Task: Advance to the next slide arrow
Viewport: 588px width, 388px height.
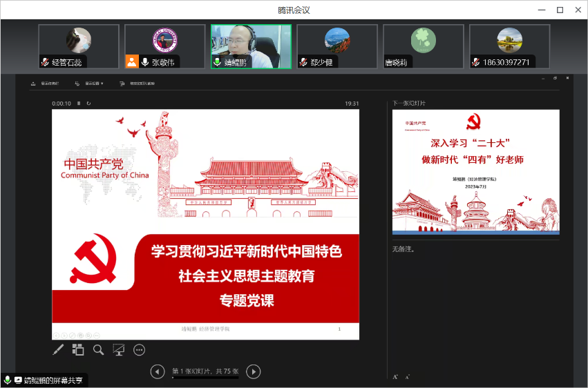Action: coord(254,371)
